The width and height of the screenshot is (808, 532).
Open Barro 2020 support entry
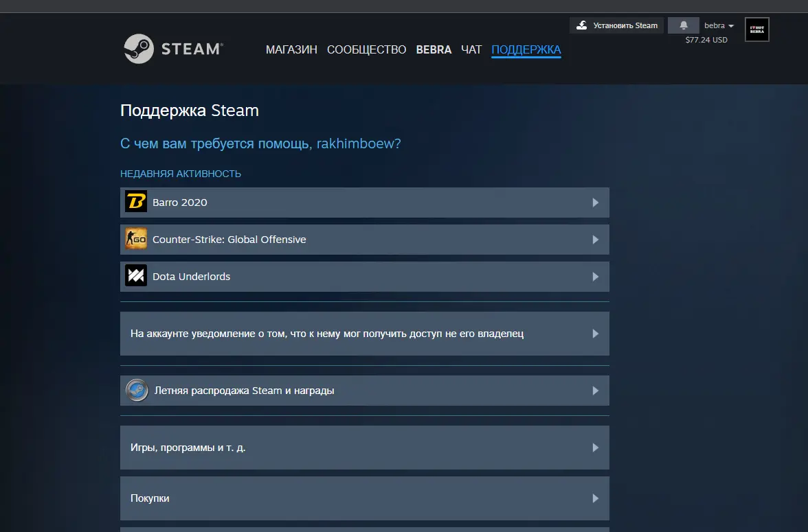(364, 203)
